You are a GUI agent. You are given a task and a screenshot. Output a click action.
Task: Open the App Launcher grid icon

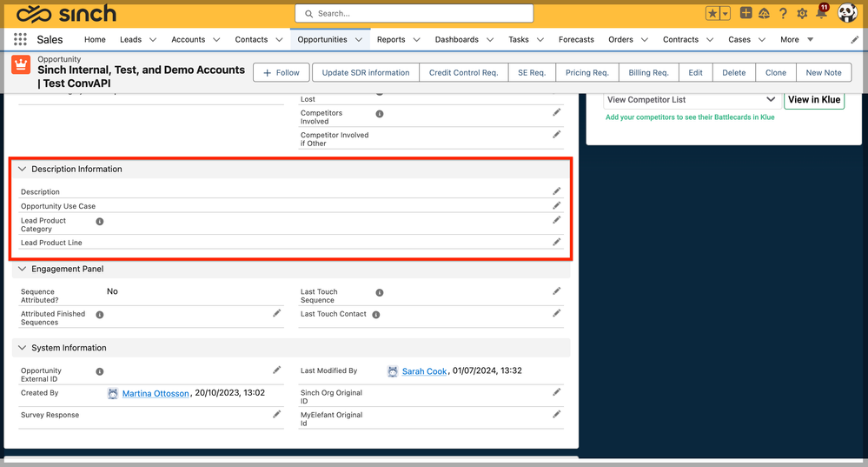[21, 39]
